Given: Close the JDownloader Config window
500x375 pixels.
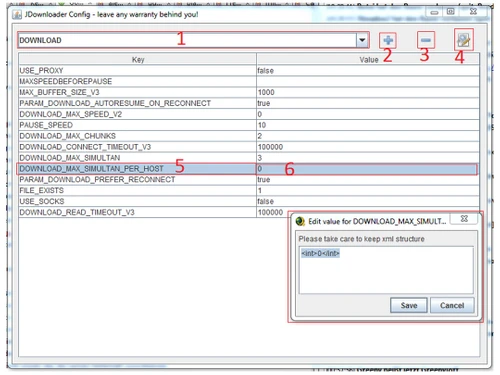Looking at the screenshot, I should tap(473, 12).
